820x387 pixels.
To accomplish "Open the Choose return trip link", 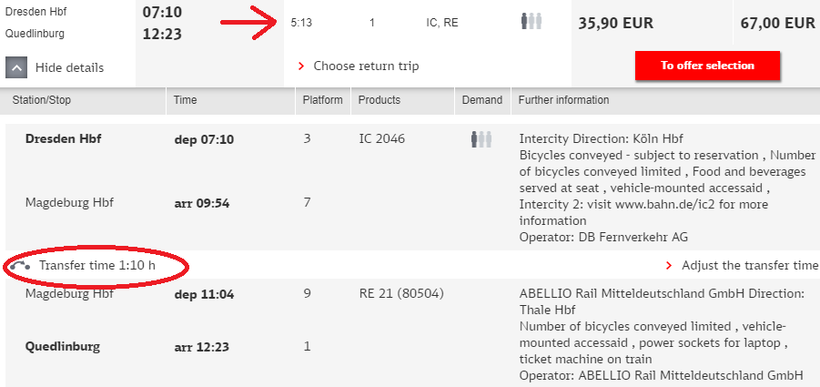I will coord(366,66).
